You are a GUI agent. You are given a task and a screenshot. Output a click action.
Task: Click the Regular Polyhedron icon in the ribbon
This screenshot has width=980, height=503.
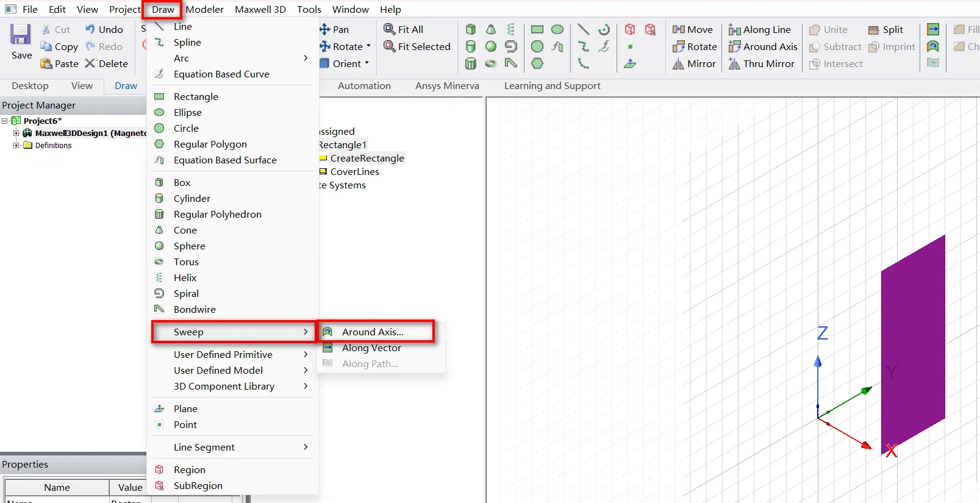pos(470,63)
